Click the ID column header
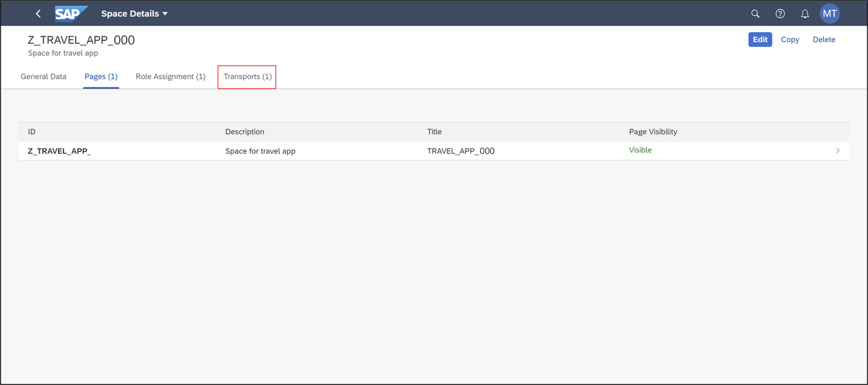Screen dimensions: 868x385 32,131
